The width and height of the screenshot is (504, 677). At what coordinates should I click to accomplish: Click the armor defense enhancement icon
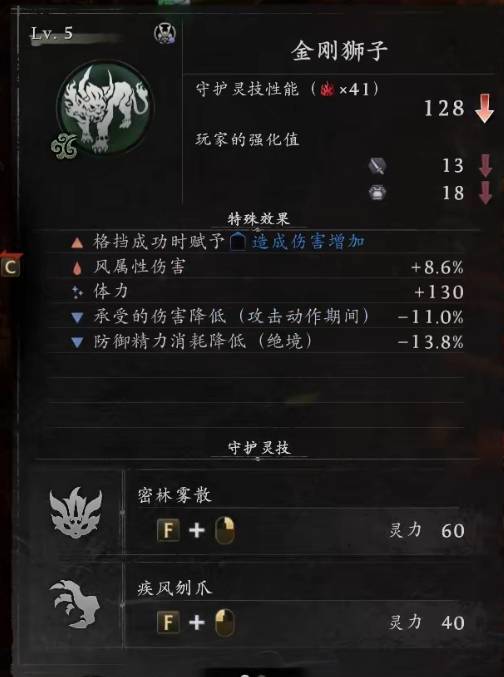click(x=377, y=193)
